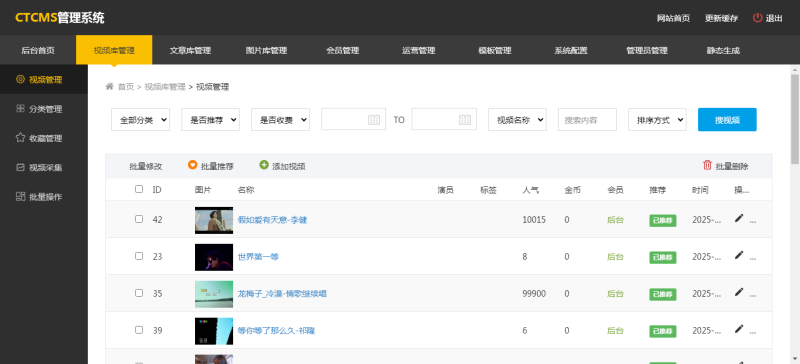Click the 搜索内容 search input field

coord(587,119)
